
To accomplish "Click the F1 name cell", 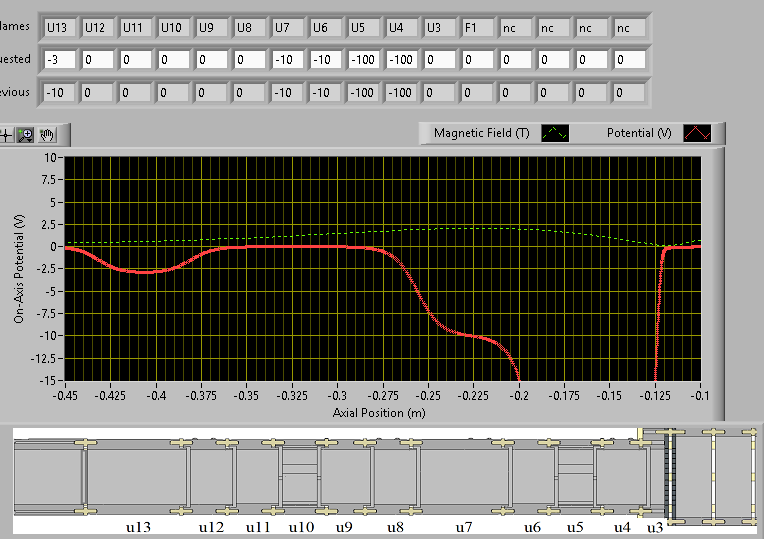I will (x=478, y=28).
